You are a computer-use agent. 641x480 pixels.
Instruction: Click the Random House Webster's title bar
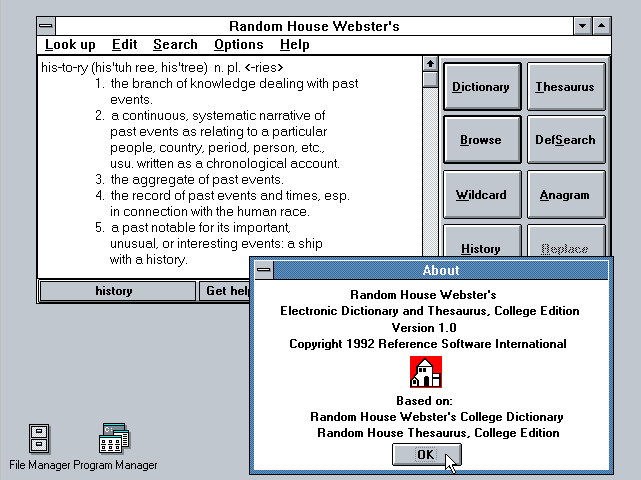[x=314, y=26]
